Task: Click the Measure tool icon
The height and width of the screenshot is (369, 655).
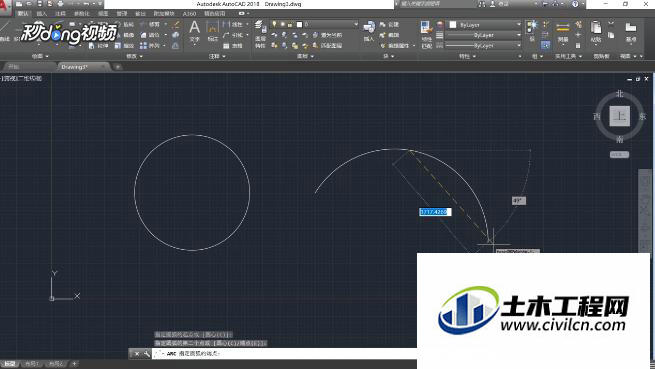Action: point(563,28)
